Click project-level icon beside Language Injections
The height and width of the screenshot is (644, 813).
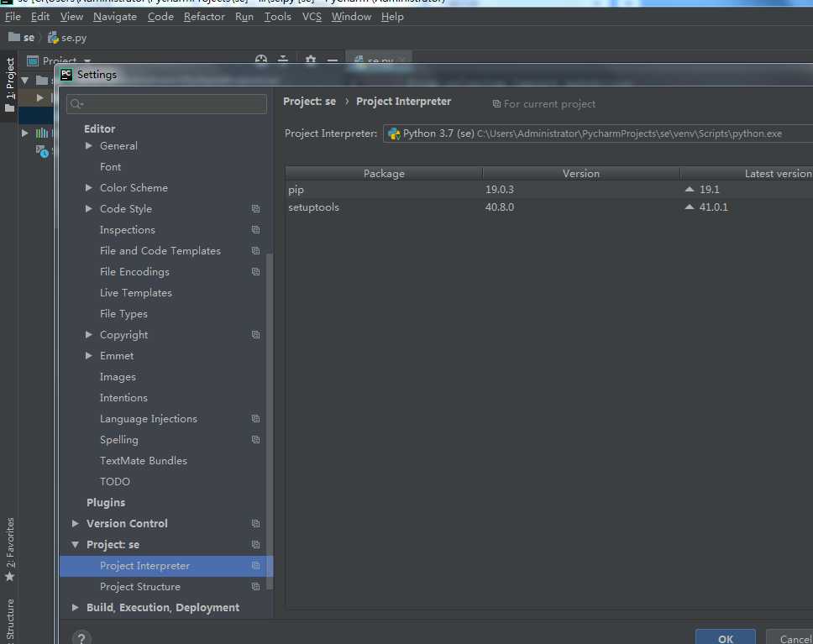point(255,418)
